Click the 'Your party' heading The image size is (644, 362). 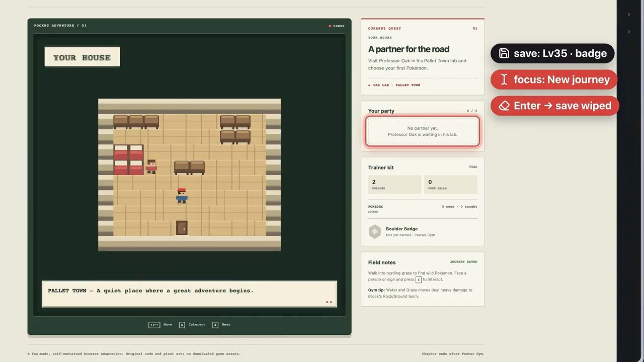(x=381, y=111)
